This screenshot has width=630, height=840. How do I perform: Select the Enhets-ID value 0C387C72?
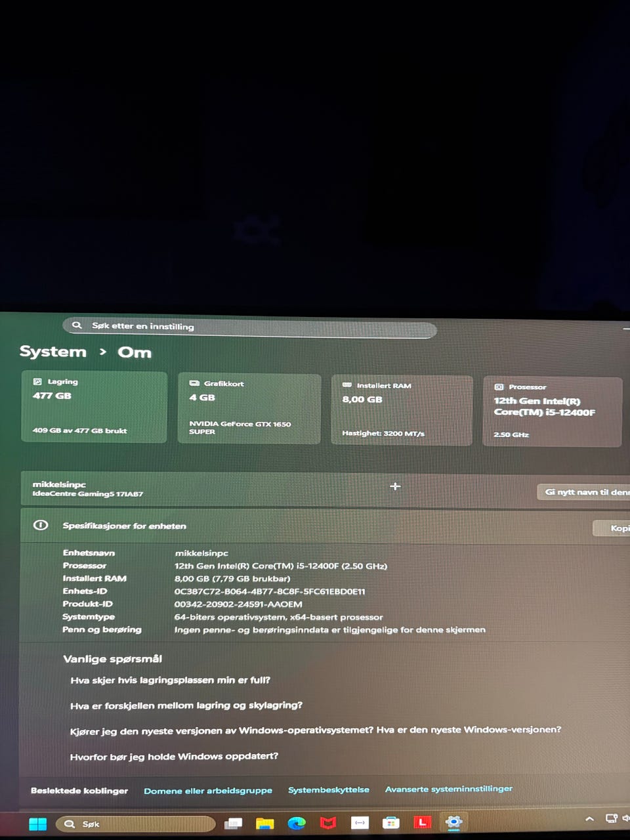(270, 591)
